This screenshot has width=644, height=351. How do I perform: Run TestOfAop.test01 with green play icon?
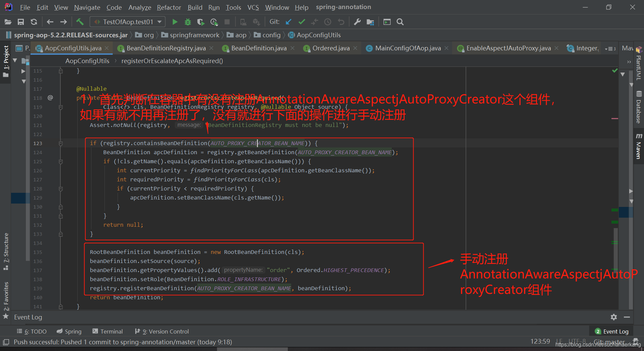[x=175, y=22]
